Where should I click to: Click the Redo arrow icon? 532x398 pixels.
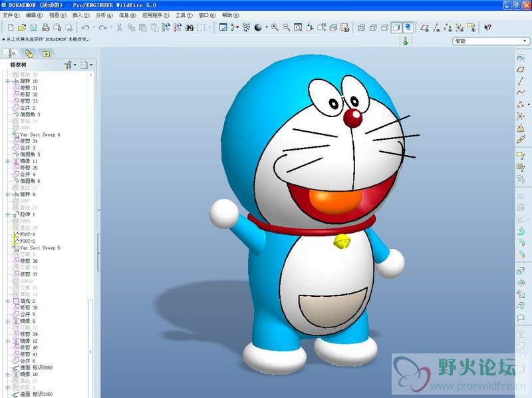click(102, 27)
